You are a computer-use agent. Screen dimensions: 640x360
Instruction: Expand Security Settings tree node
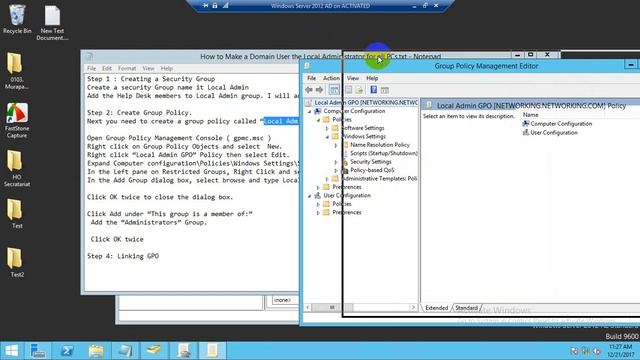click(336, 162)
